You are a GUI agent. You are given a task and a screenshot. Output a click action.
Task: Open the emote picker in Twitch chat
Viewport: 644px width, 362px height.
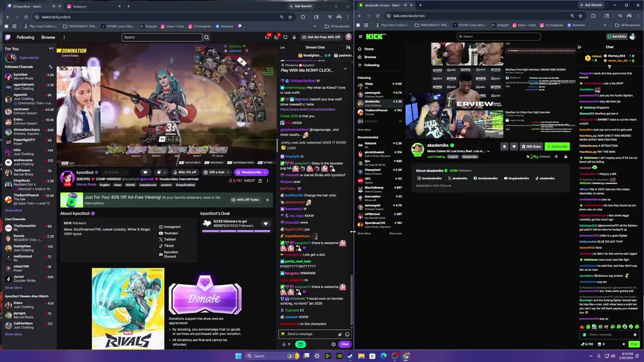coord(347,334)
